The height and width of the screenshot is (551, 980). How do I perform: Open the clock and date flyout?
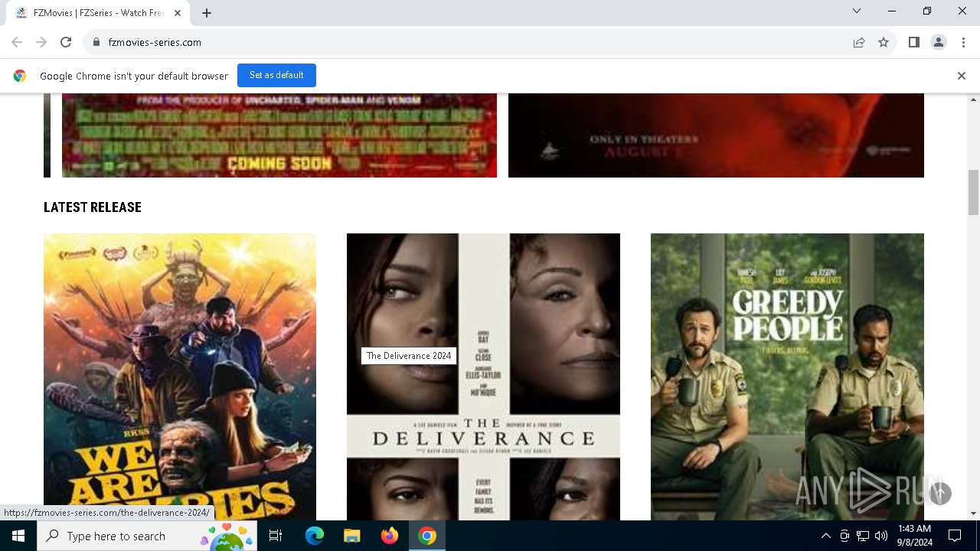tap(914, 536)
